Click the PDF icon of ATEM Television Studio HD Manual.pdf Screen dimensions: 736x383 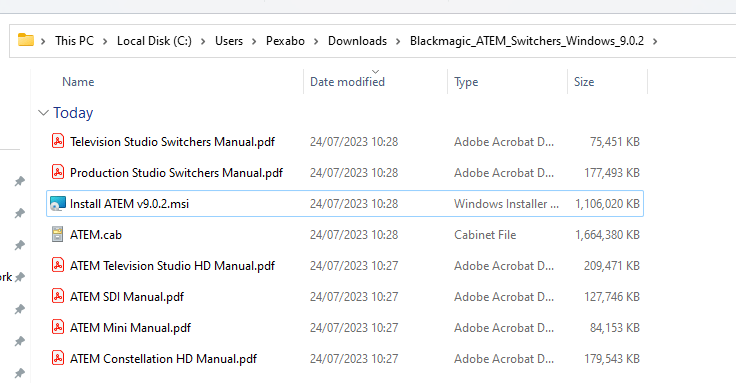58,265
